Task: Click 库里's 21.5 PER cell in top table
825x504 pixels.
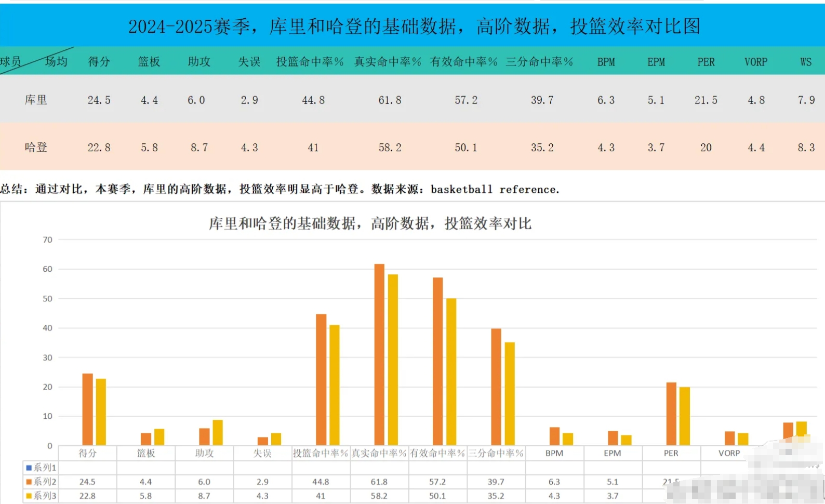Action: [706, 100]
